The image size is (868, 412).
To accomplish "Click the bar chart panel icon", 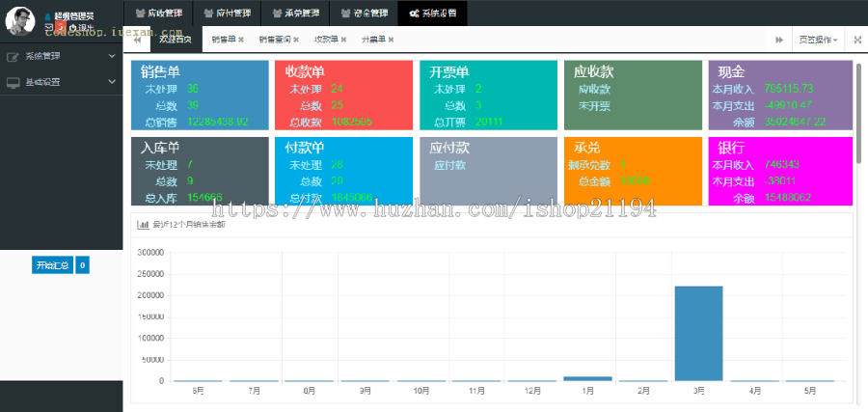I will click(143, 224).
